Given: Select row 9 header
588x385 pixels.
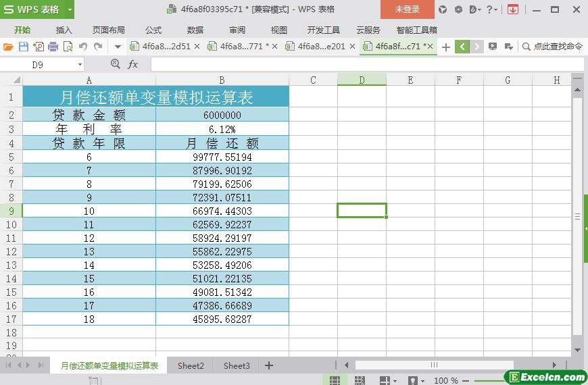Looking at the screenshot, I should pyautogui.click(x=11, y=211).
